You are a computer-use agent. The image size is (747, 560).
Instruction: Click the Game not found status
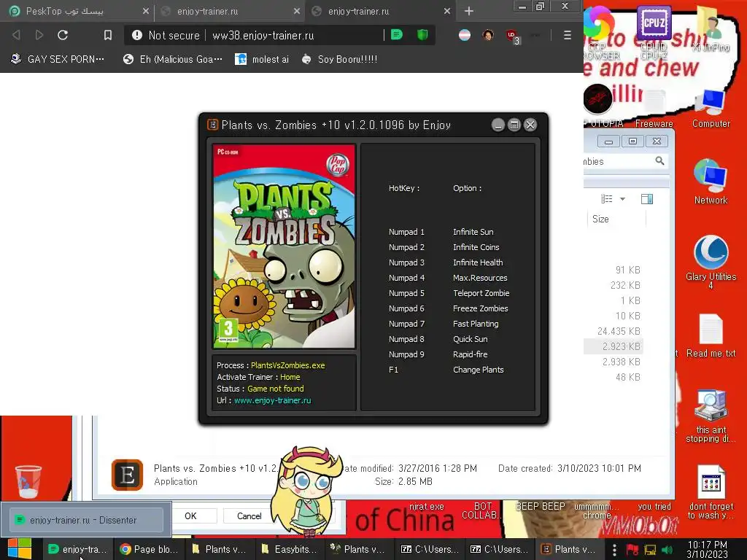click(x=275, y=389)
